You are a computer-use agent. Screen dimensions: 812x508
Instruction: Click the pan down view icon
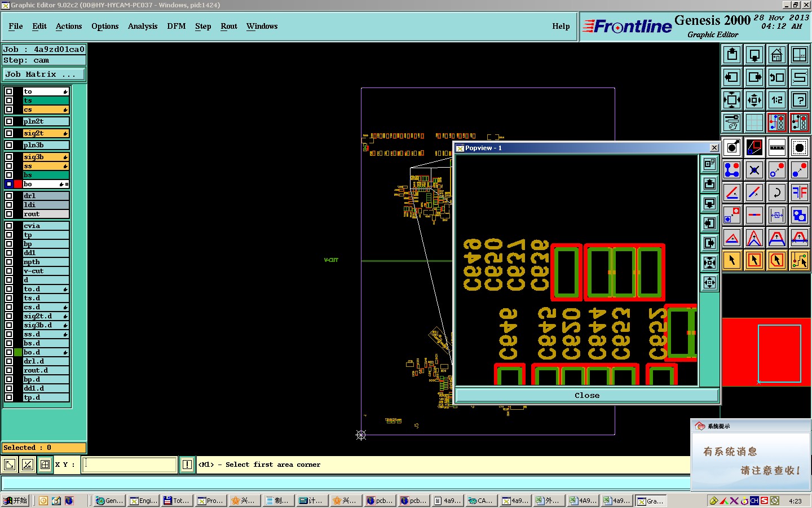[x=754, y=55]
